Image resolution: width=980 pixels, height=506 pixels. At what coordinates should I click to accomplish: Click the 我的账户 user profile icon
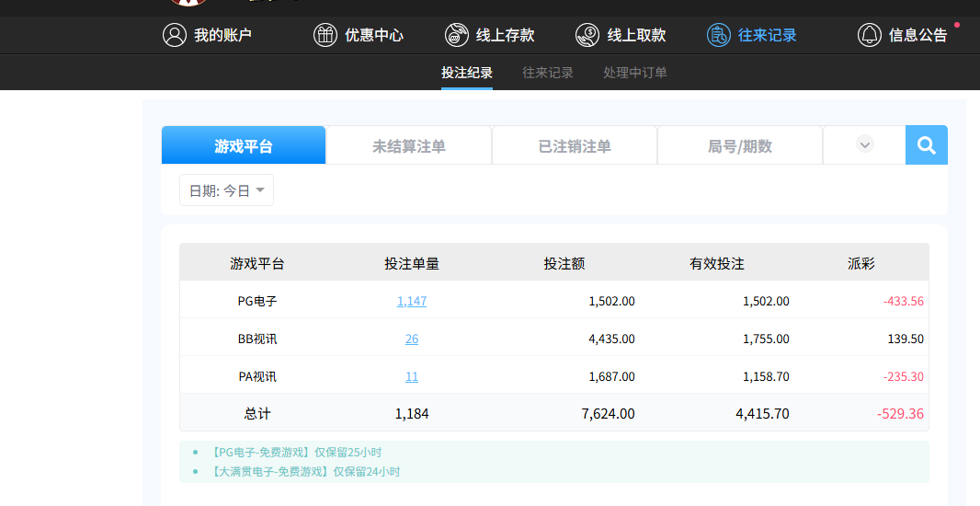[x=174, y=35]
